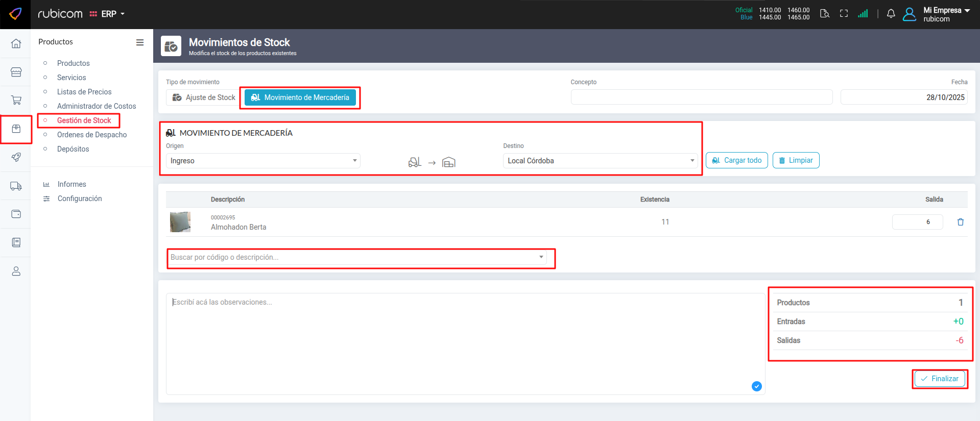
Task: Click the blue check icon in observations
Action: (756, 386)
